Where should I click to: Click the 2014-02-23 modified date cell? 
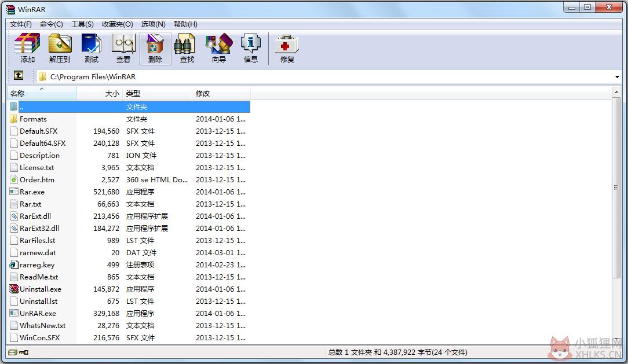tap(221, 265)
